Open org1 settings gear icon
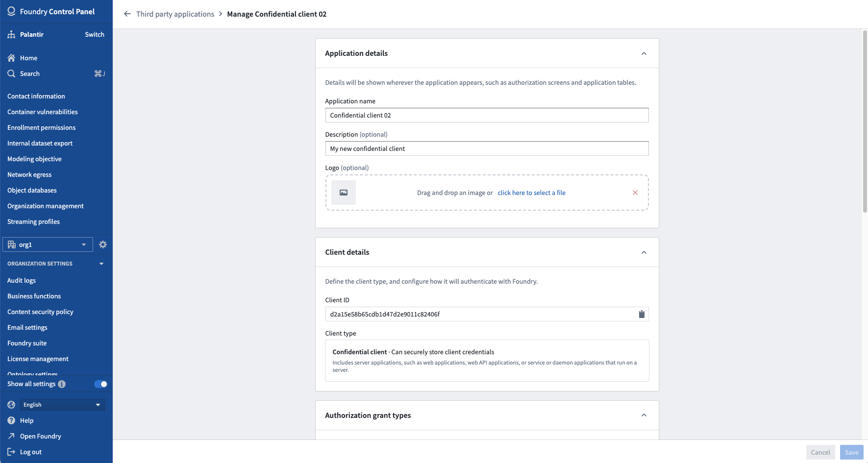868x463 pixels. 103,244
